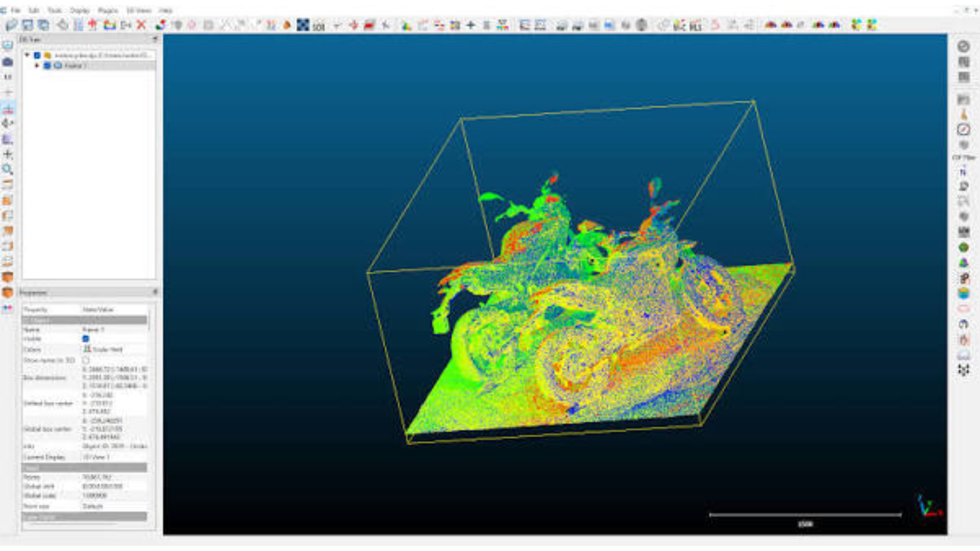Open the Help menu

point(165,10)
